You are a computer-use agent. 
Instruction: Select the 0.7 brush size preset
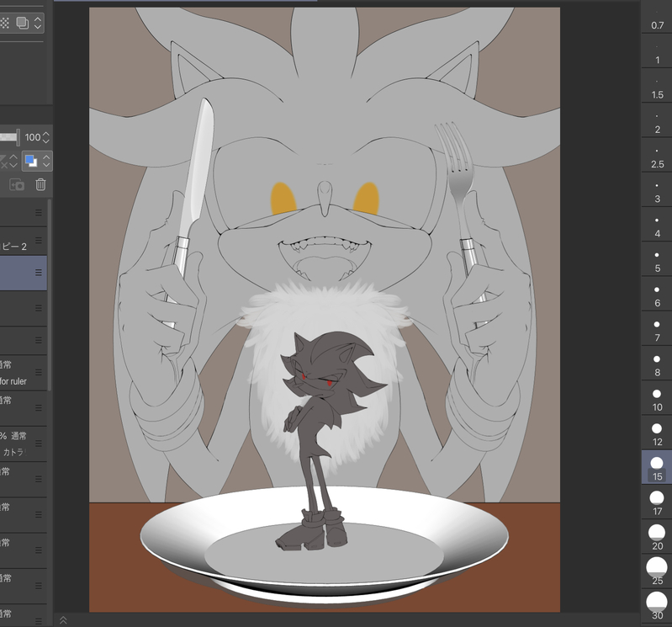(x=657, y=17)
